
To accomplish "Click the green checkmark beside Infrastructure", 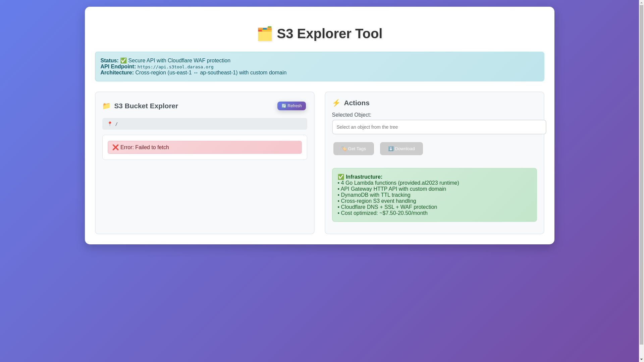I will (341, 177).
